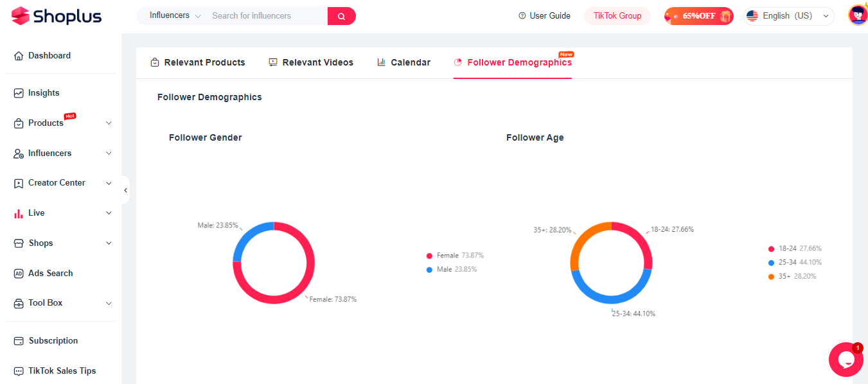This screenshot has height=384, width=868.
Task: Click the Live bar-chart icon
Action: point(19,213)
